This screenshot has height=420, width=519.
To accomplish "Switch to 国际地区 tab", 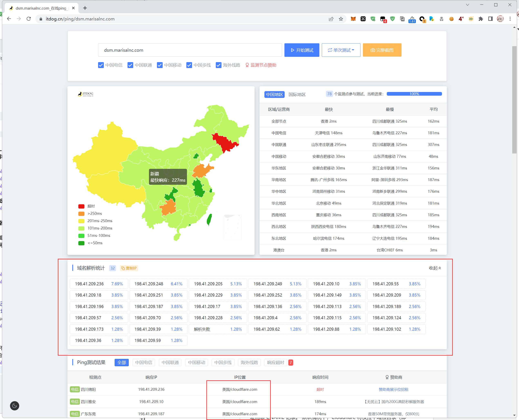I will [x=297, y=94].
